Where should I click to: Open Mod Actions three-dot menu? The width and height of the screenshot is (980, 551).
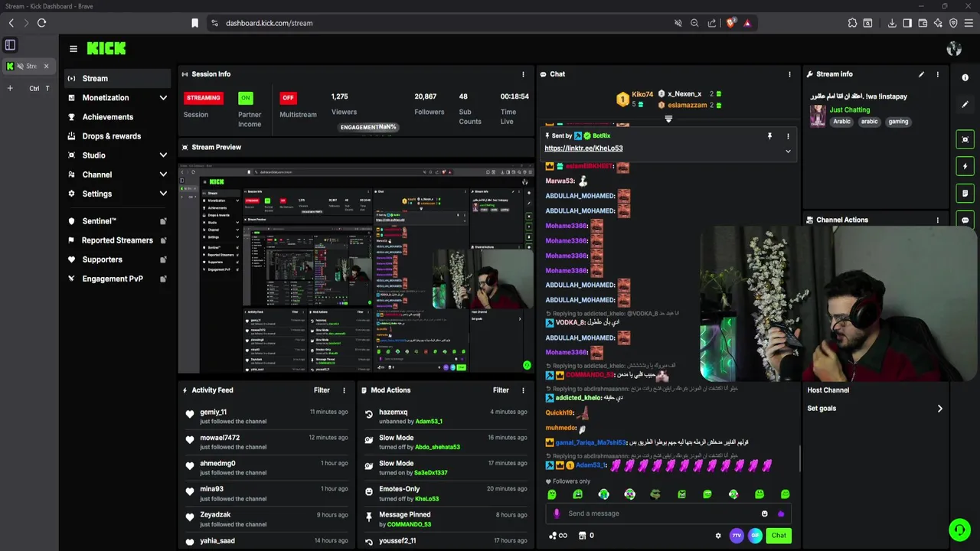[524, 390]
